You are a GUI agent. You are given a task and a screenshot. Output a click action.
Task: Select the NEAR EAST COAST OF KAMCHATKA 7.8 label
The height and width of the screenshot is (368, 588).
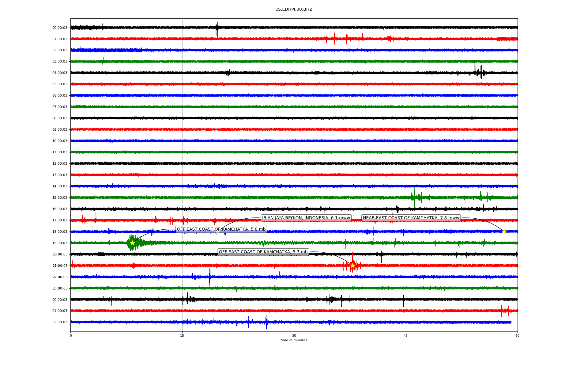pos(411,218)
